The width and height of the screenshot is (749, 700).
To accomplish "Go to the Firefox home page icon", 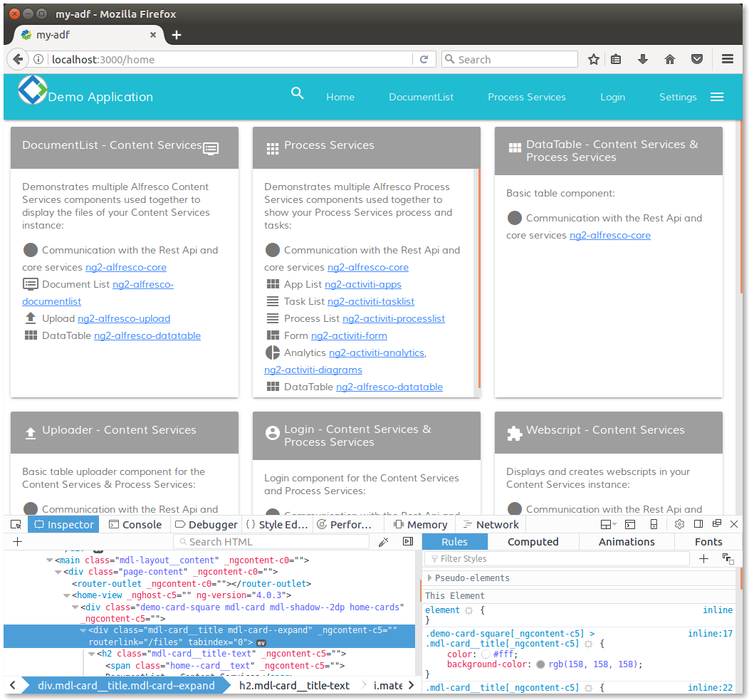I will [670, 59].
